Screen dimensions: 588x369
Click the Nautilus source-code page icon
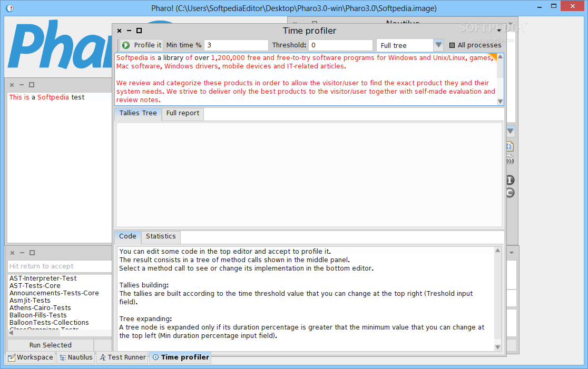[510, 146]
